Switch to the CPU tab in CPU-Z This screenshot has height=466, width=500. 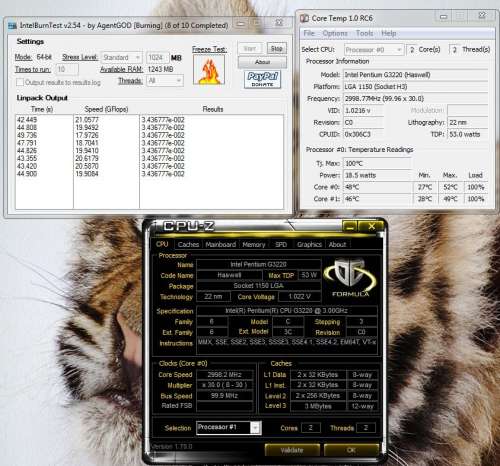click(162, 244)
